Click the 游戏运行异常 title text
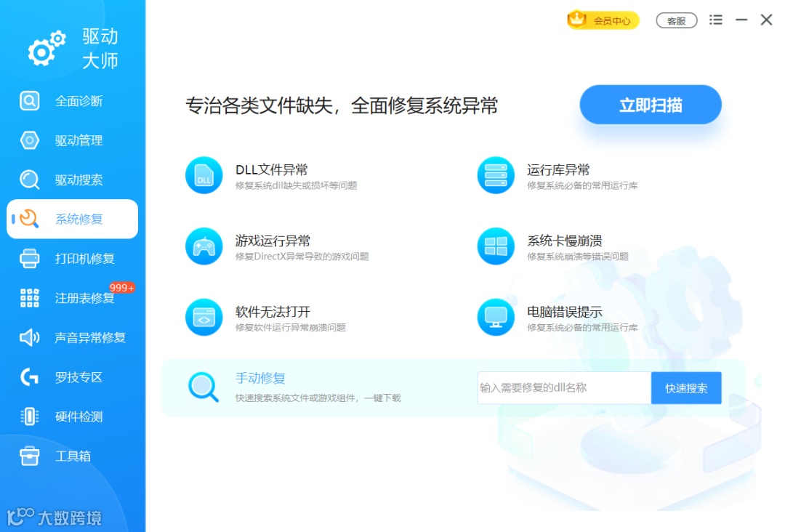Viewport: 785px width, 532px height. (273, 241)
